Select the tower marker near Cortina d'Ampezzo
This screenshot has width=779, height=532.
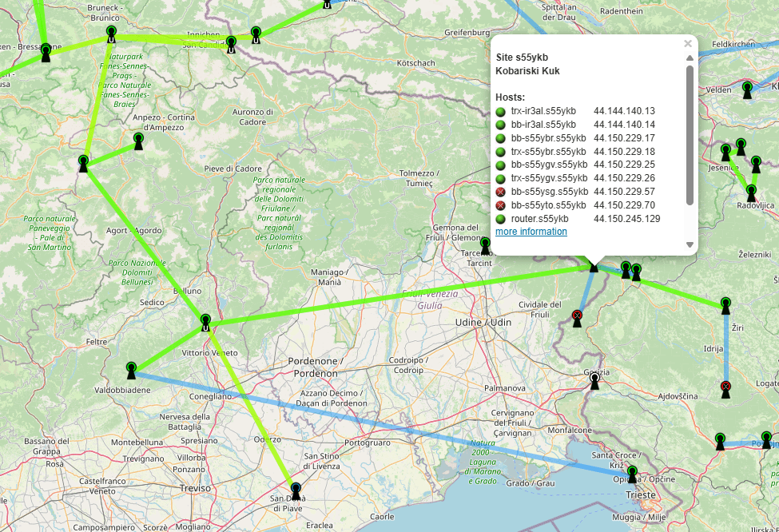point(138,141)
